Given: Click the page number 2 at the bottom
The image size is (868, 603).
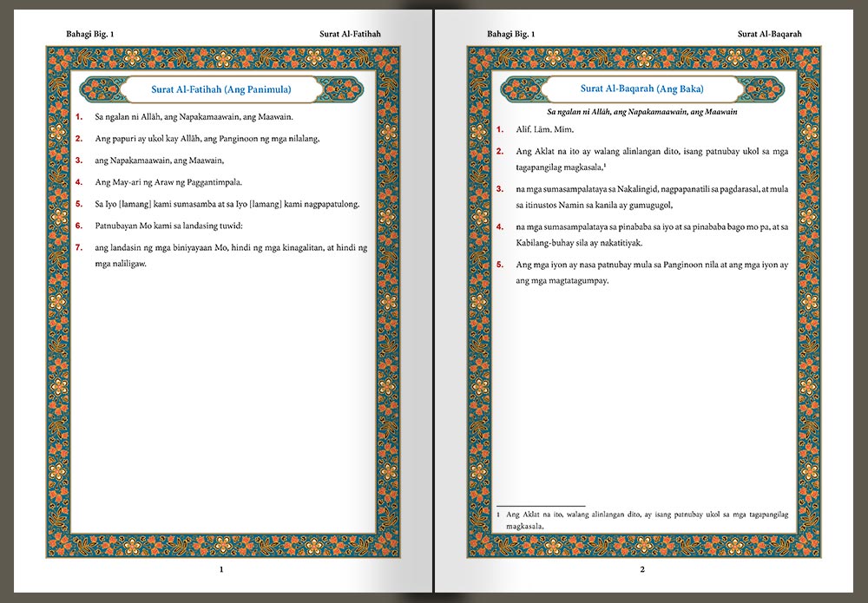Looking at the screenshot, I should (x=642, y=569).
